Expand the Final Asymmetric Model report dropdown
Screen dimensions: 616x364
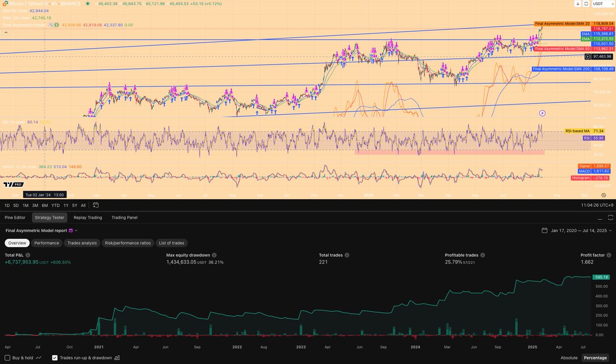click(76, 231)
